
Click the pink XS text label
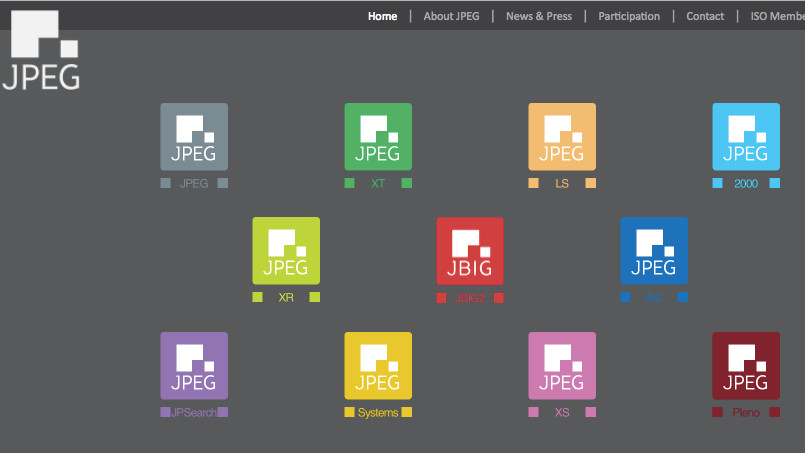[x=562, y=412]
